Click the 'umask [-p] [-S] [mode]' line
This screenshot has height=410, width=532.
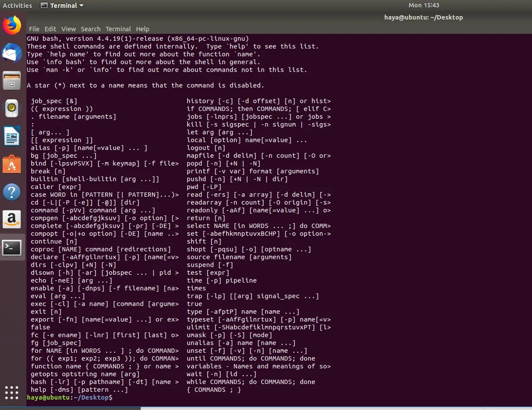click(x=230, y=335)
